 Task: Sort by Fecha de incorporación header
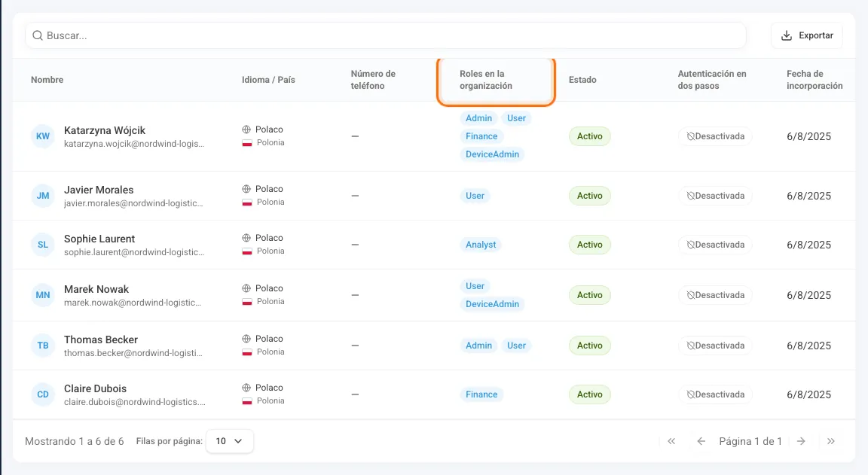[x=815, y=80]
